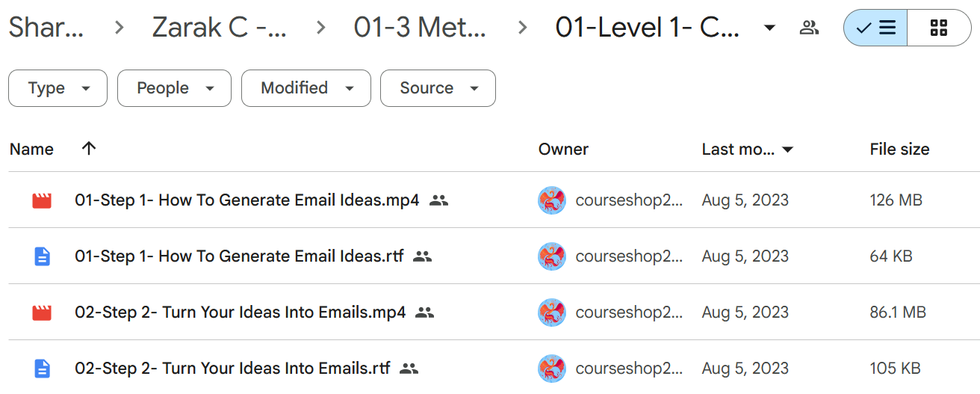Image resolution: width=980 pixels, height=394 pixels.
Task: Navigate to the Shar... breadcrumb root
Action: click(46, 28)
